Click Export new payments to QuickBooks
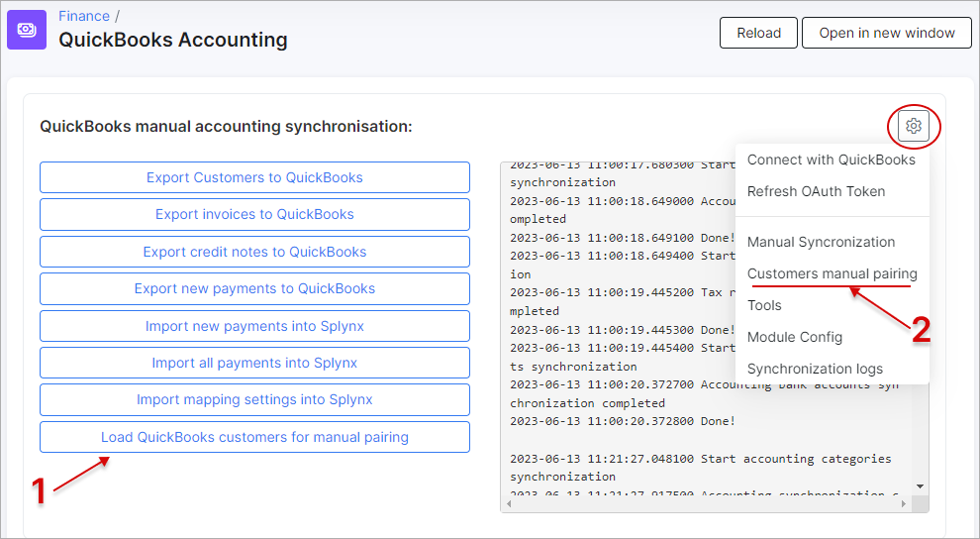 click(254, 288)
